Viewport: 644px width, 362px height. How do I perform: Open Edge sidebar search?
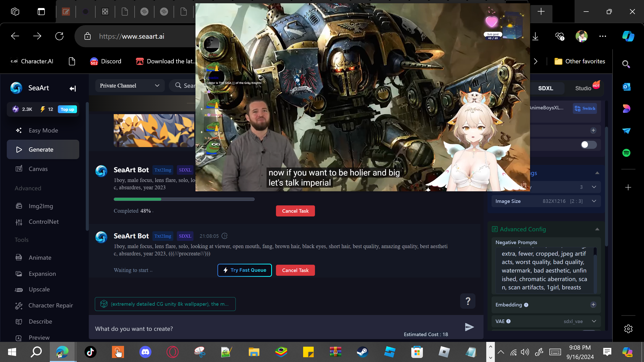[626, 64]
